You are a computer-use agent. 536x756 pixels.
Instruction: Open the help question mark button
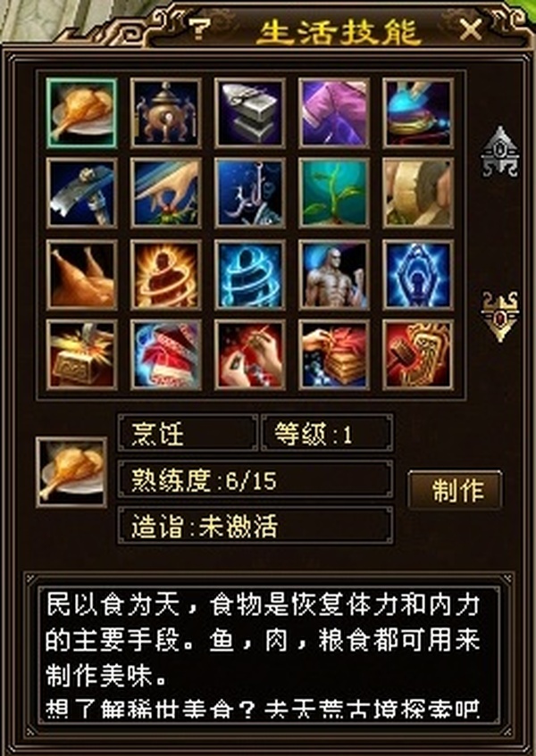(x=198, y=29)
